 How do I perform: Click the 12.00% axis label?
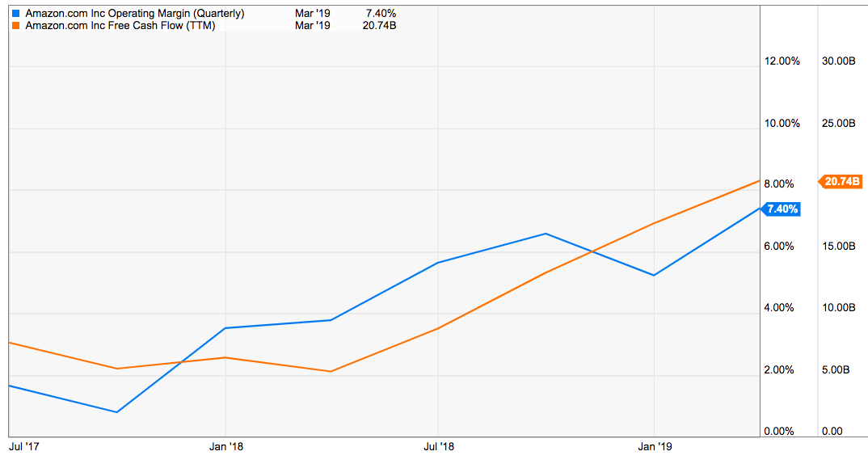pyautogui.click(x=782, y=61)
